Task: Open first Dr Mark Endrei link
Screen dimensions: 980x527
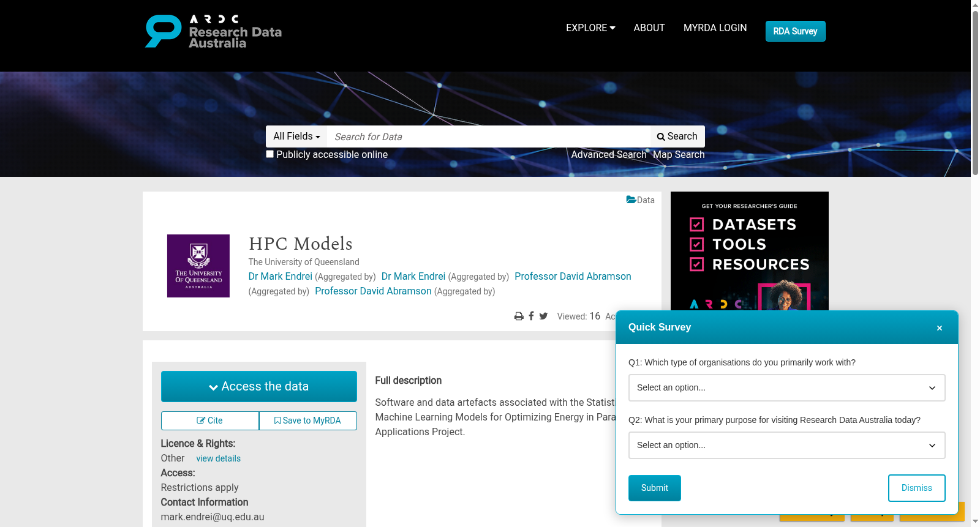Action: [280, 277]
